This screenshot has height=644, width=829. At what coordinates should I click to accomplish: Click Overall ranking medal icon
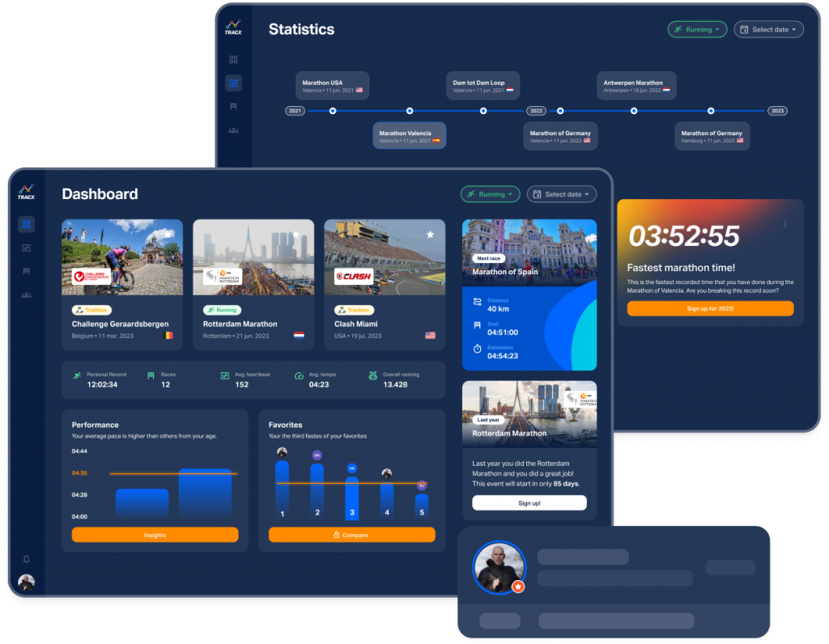click(x=372, y=375)
